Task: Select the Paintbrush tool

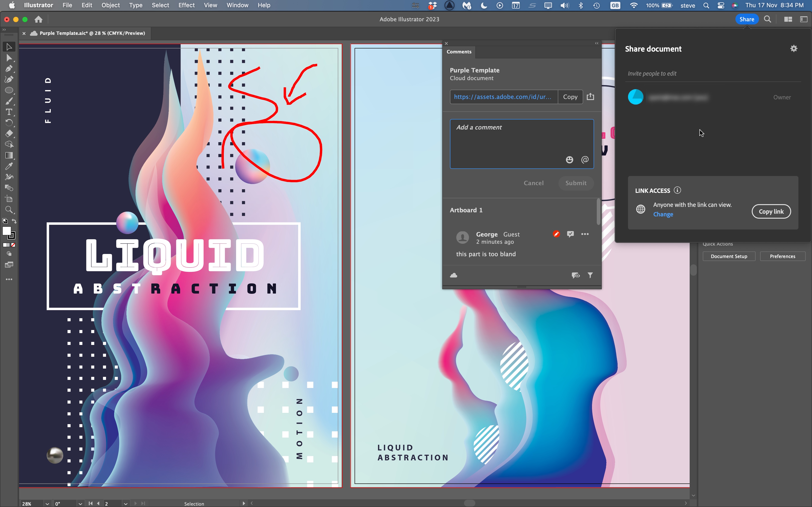Action: click(9, 100)
